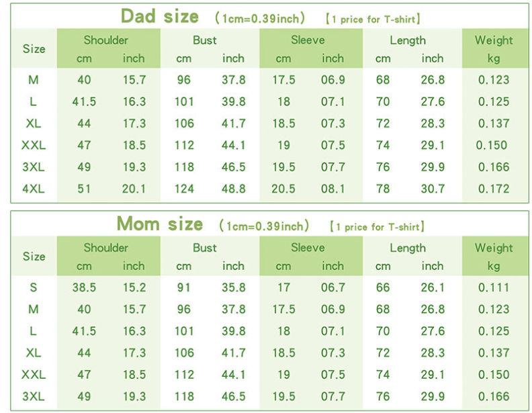Click Dad 4XL length inch value 30.7

pos(433,189)
